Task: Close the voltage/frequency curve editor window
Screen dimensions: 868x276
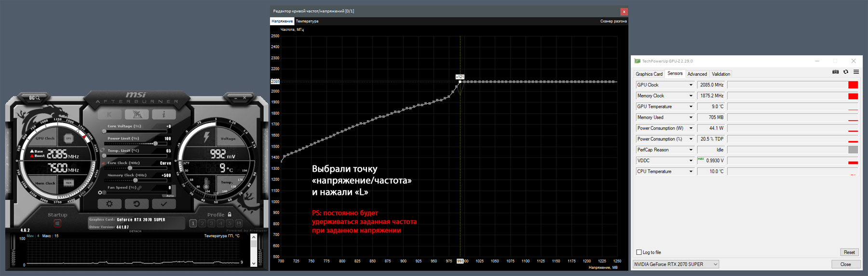Action: pos(624,12)
